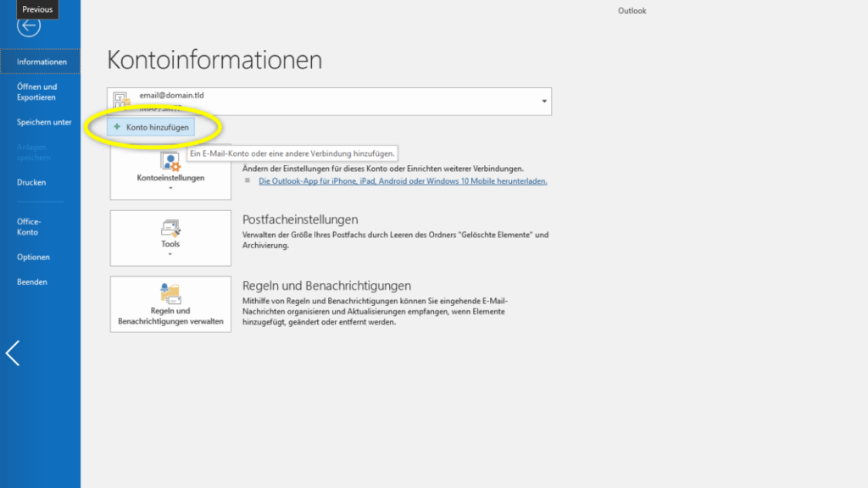868x488 pixels.
Task: Click the left-pointing chevron near the bottom left
Action: point(12,352)
